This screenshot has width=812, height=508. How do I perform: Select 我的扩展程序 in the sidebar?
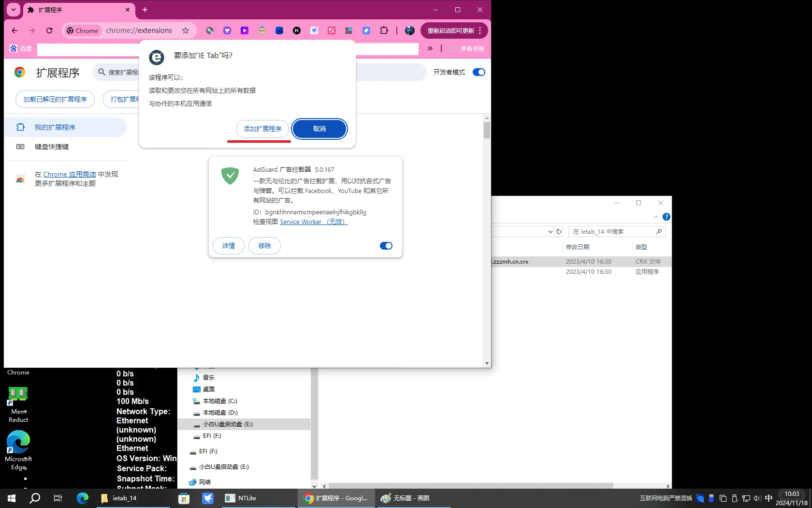(65, 127)
